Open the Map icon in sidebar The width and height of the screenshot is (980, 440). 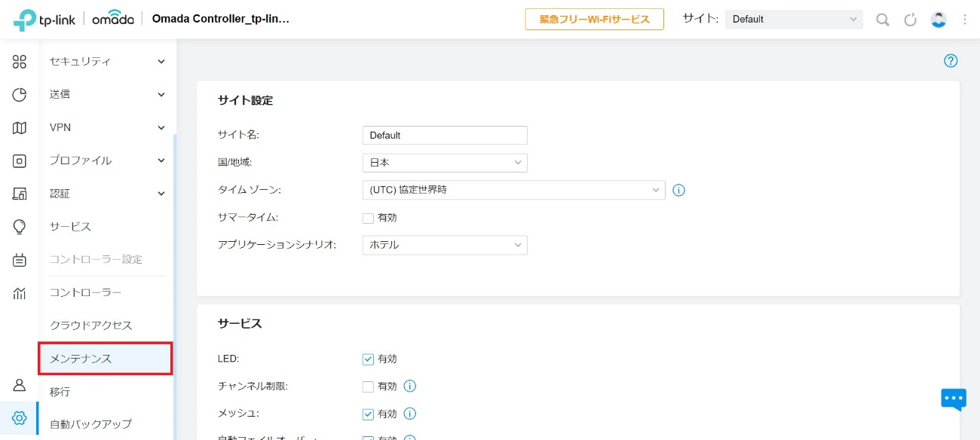[x=20, y=128]
